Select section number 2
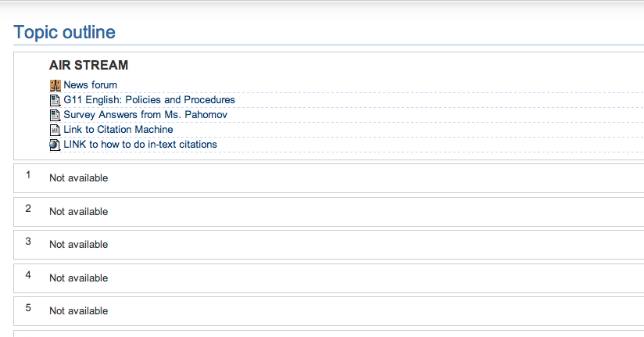This screenshot has height=337, width=644. tap(28, 209)
